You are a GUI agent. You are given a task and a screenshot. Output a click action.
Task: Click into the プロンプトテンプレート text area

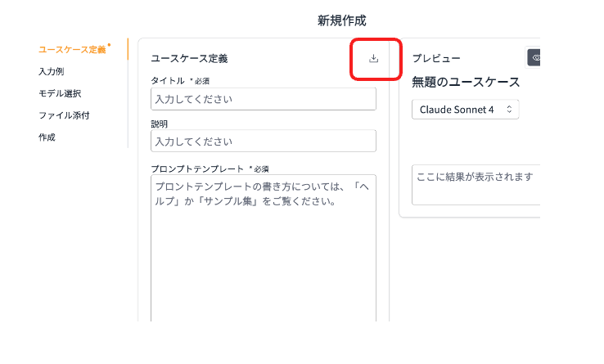[264, 248]
